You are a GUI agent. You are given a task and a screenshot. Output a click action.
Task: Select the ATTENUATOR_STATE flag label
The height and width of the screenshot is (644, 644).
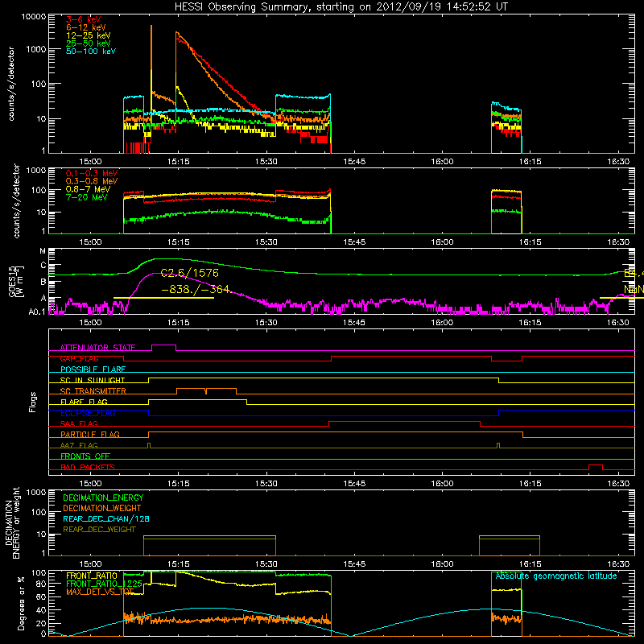(97, 348)
